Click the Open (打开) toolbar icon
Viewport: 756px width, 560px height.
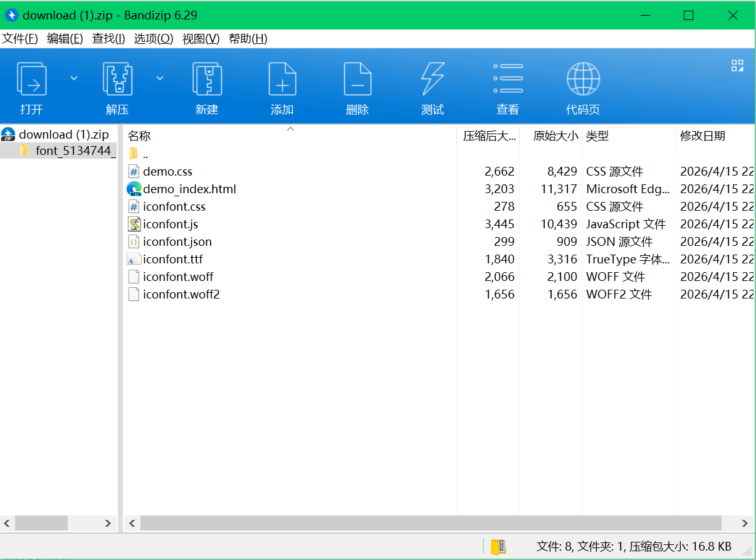[31, 79]
